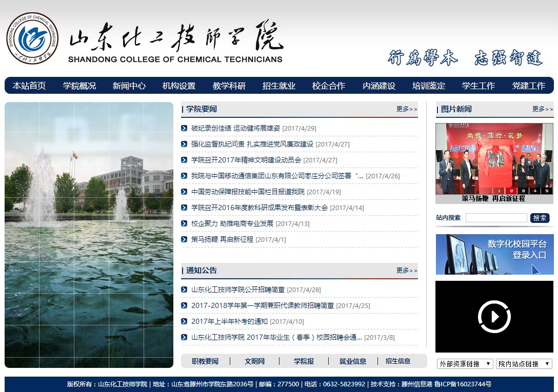This screenshot has height=392, width=558.
Task: Click the slide number 5 indicator
Action: click(x=547, y=191)
